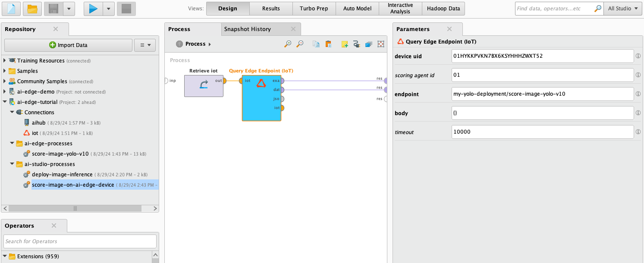Click the Repository horizontal scrollbar
The width and height of the screenshot is (644, 263).
pyautogui.click(x=75, y=208)
